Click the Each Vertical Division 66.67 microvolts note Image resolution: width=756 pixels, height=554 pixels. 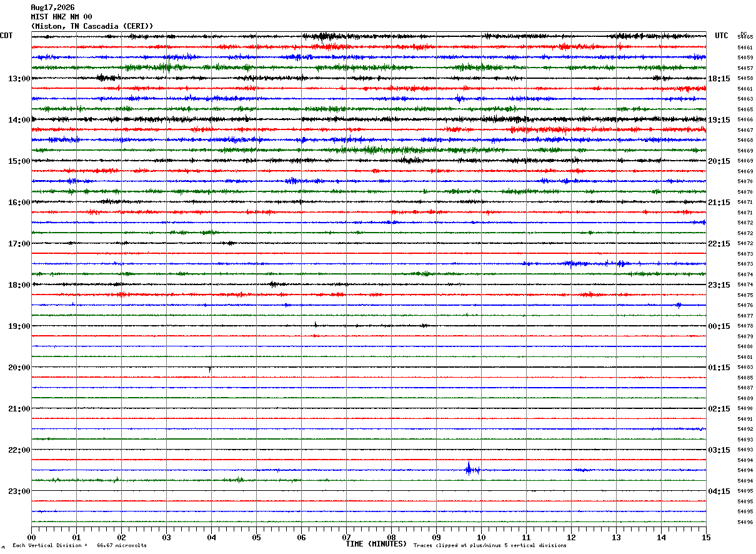(x=80, y=545)
